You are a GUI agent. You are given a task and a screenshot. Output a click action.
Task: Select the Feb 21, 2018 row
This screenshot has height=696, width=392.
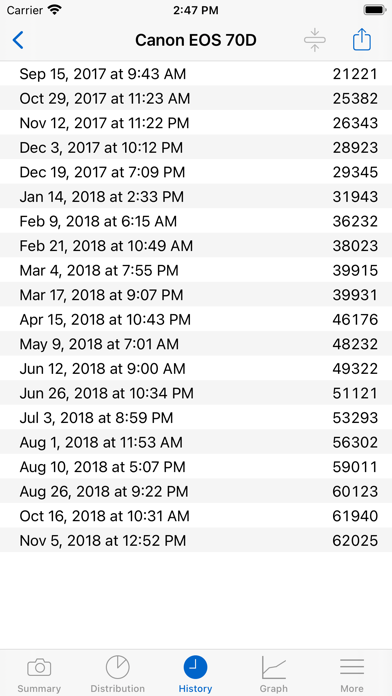196,245
